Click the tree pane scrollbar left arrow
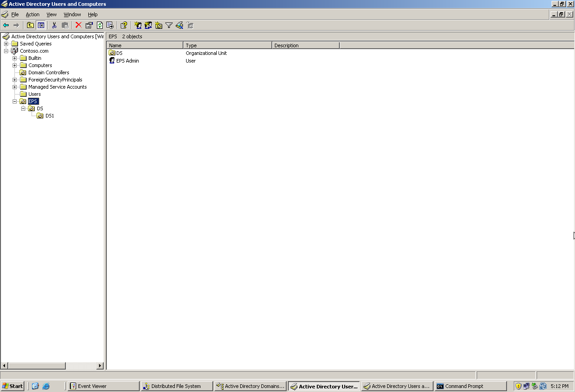 pyautogui.click(x=5, y=366)
